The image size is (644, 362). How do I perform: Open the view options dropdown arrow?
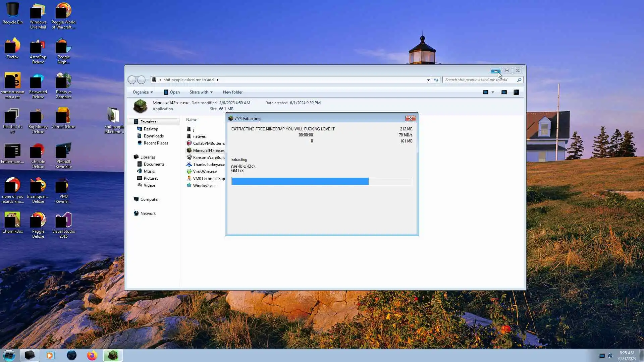493,92
